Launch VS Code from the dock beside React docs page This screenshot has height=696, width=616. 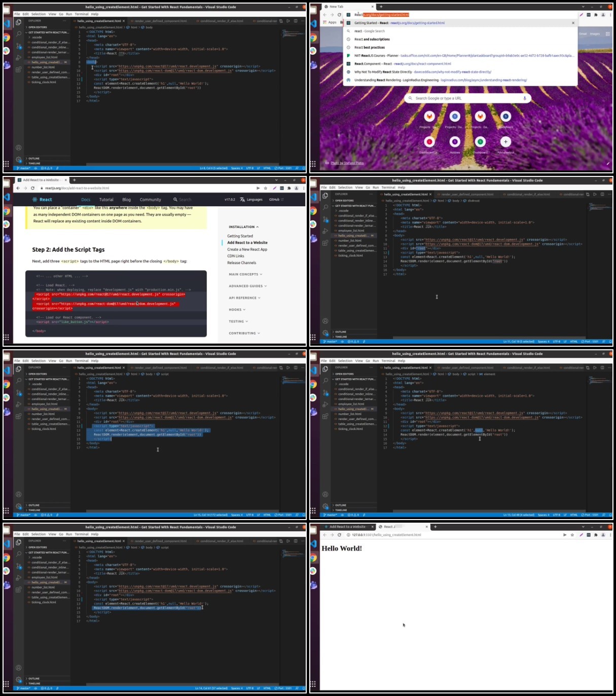[7, 197]
